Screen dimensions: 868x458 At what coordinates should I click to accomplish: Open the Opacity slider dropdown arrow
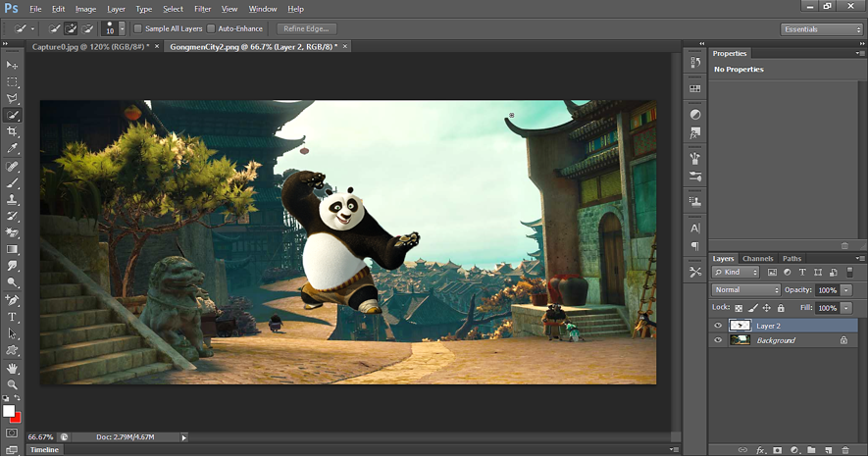pos(845,290)
